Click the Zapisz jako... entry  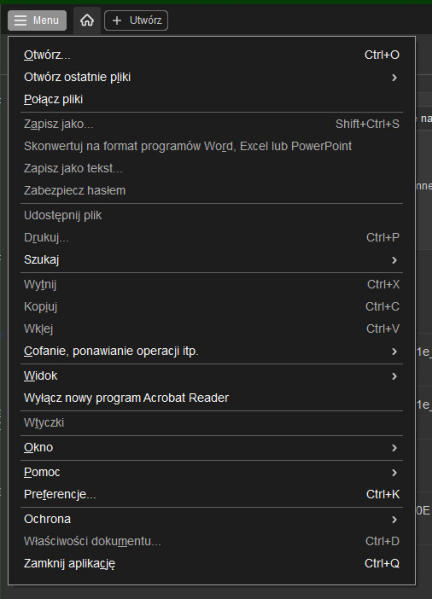(212, 124)
